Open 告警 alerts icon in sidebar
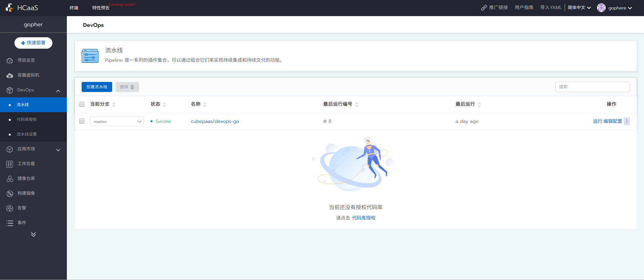 10,208
